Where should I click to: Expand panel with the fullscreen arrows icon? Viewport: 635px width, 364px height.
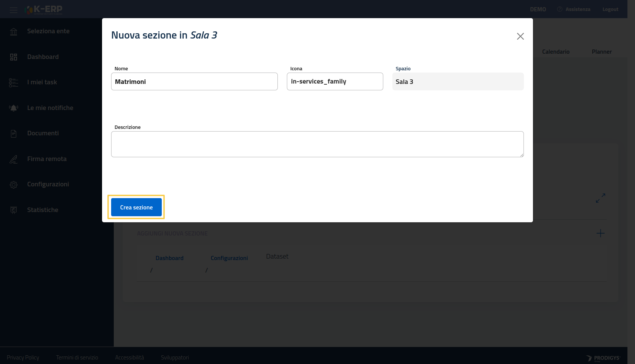point(600,198)
